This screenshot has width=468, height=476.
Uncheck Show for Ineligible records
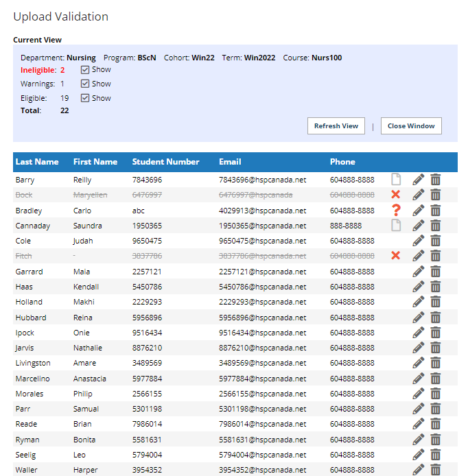click(x=85, y=70)
